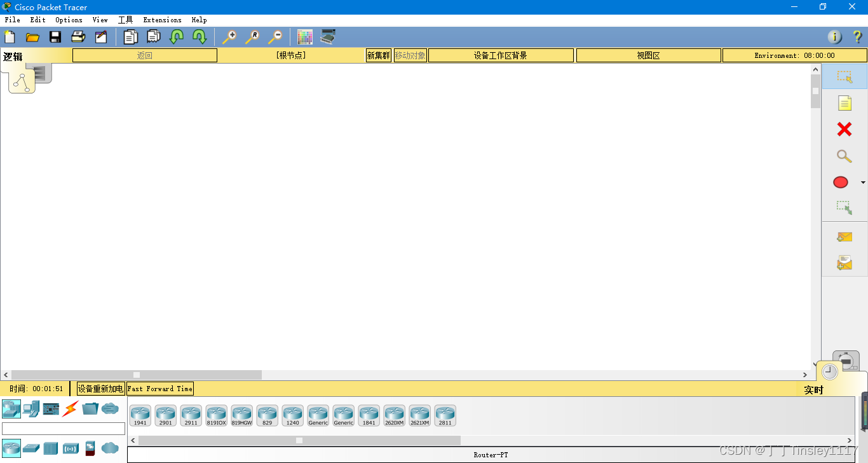
Task: Undo last action with green arrow
Action: [x=176, y=37]
